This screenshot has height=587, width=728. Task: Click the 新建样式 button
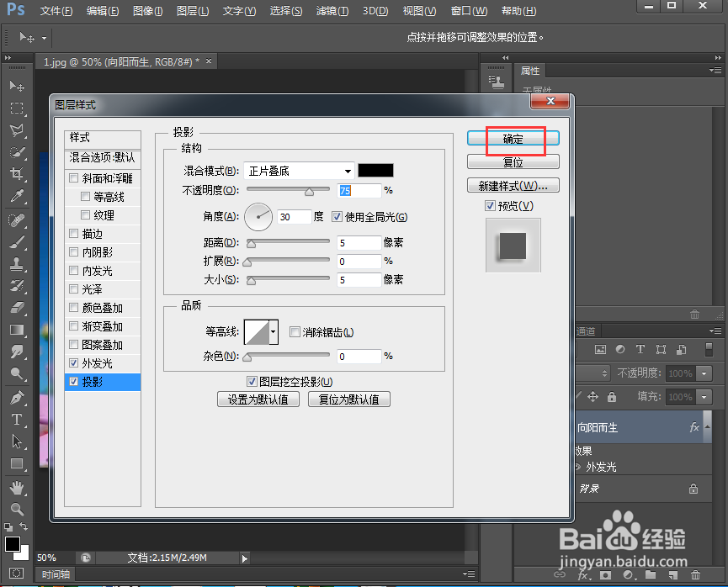pos(513,186)
